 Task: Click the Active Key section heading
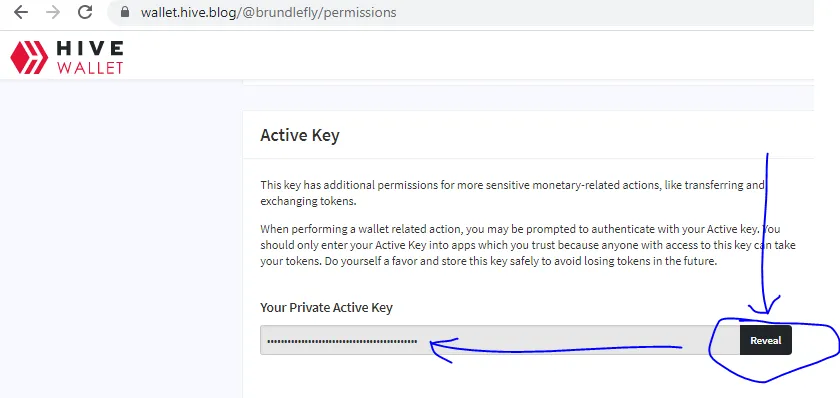(299, 135)
